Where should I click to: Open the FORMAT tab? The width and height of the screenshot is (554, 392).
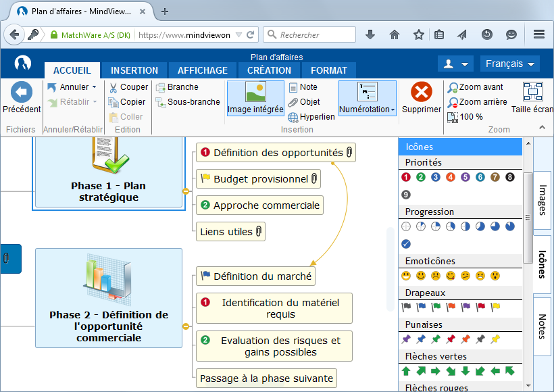pyautogui.click(x=328, y=70)
